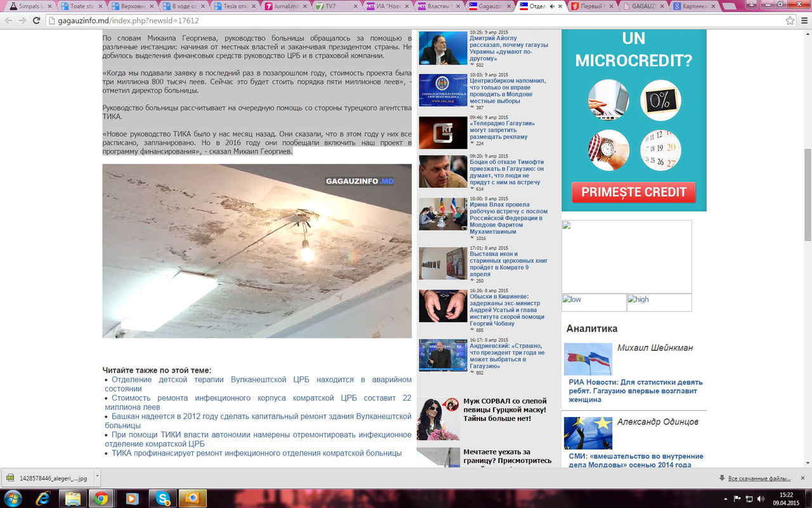Screen dimensions: 812x508
Task: Open the downloaded 1428578446_alegeri jpg file
Action: tap(48, 478)
